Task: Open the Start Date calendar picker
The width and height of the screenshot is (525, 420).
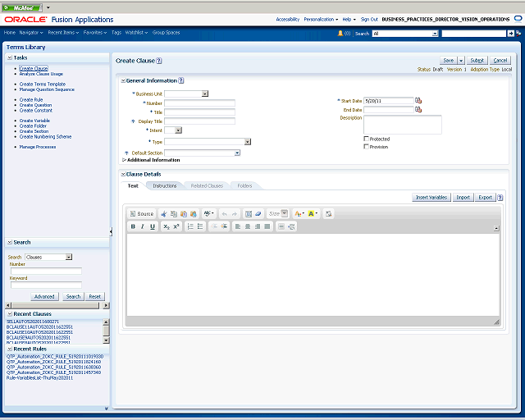Action: 418,100
